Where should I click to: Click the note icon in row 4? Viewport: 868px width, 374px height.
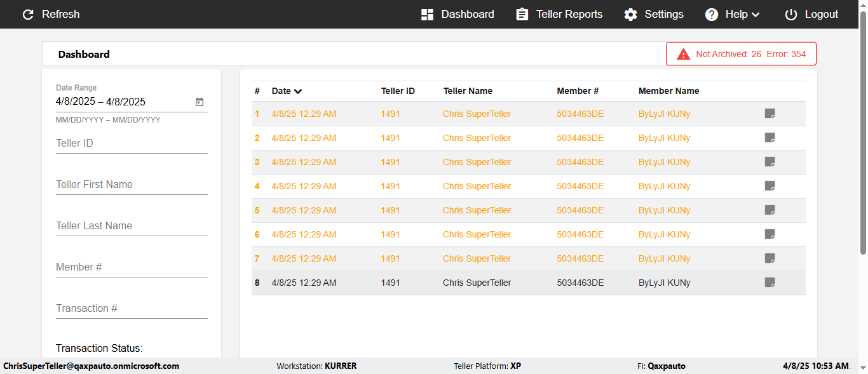pos(770,186)
